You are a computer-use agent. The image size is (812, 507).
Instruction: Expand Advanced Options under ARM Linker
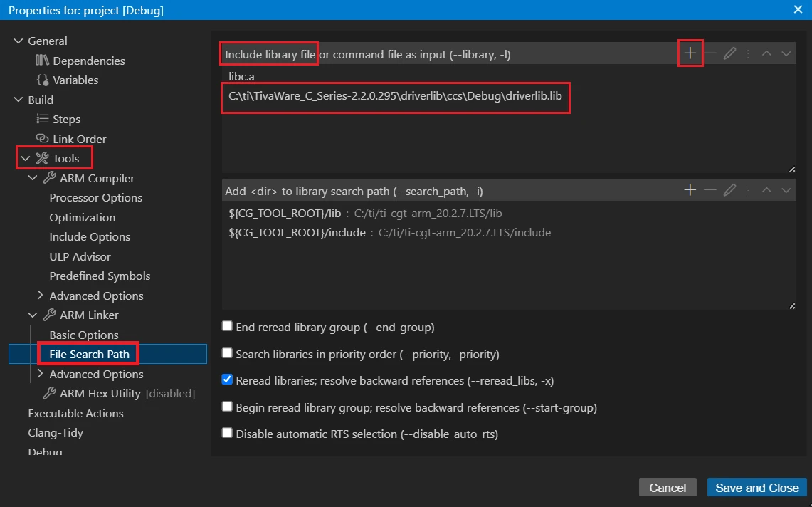pos(40,374)
